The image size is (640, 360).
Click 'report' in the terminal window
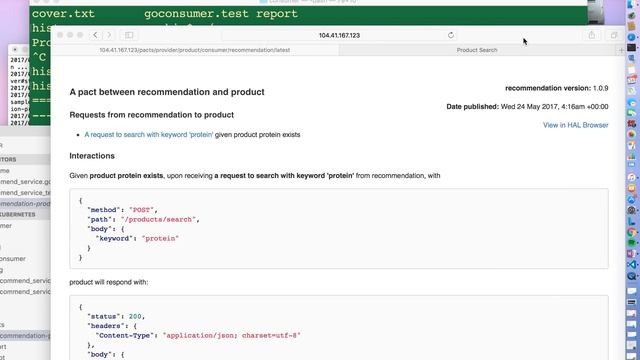(277, 14)
